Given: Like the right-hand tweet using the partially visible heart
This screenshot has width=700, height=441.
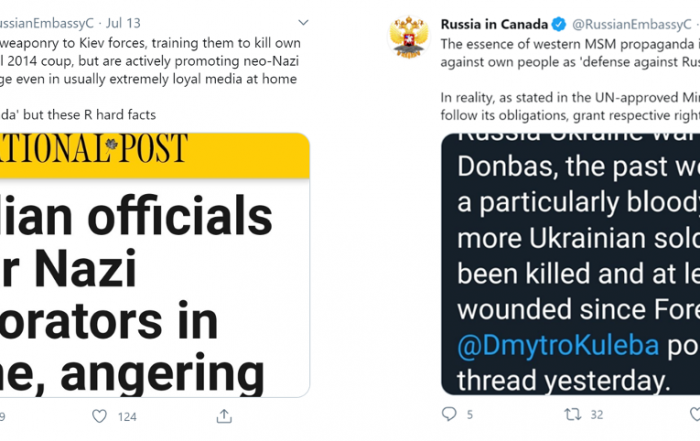Looking at the screenshot, I should (x=696, y=414).
